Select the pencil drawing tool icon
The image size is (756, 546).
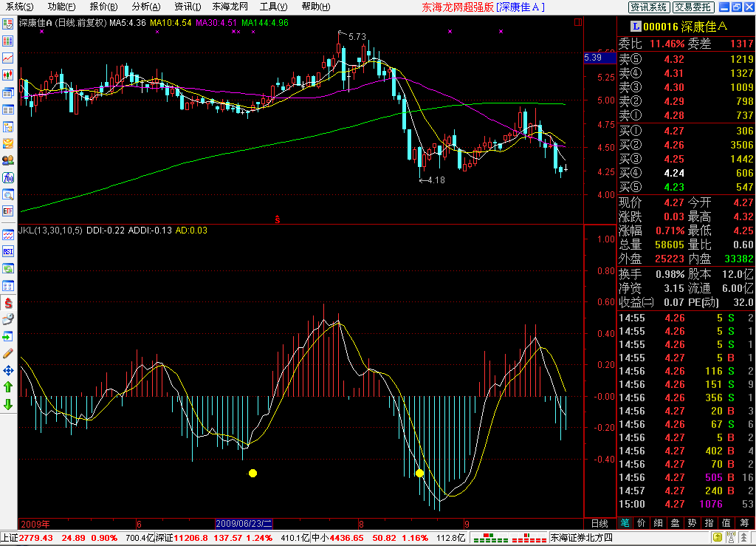pos(7,354)
